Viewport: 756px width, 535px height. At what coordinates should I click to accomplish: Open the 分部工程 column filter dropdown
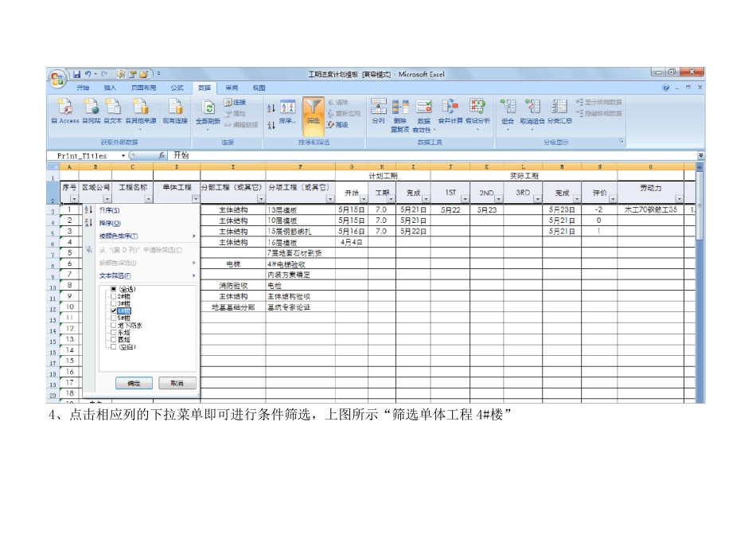[x=261, y=199]
